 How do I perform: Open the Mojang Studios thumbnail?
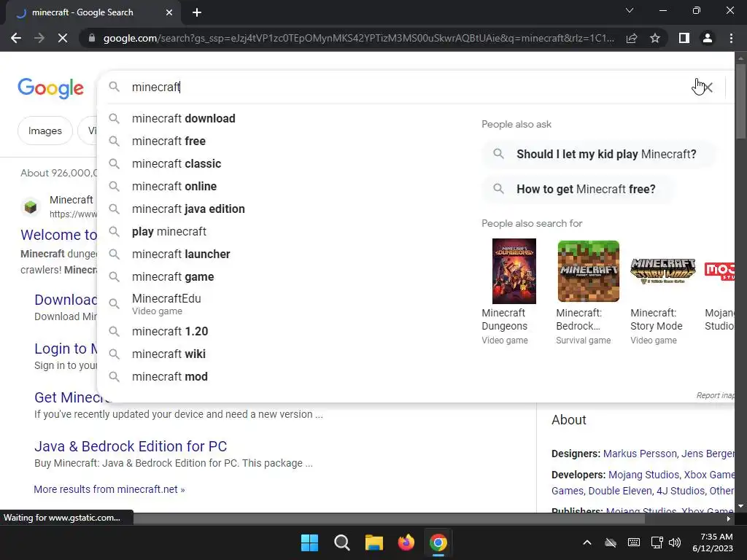click(719, 271)
